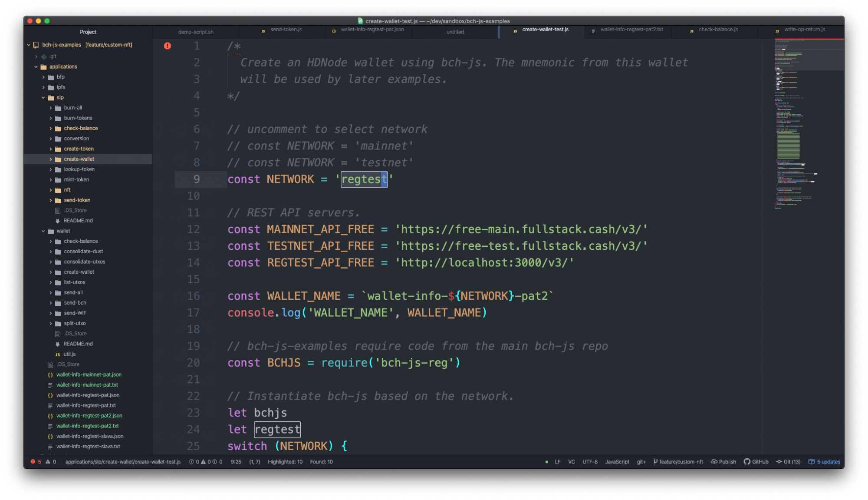This screenshot has height=500, width=868.
Task: Switch to the demo-script.sh tab
Action: (x=196, y=32)
